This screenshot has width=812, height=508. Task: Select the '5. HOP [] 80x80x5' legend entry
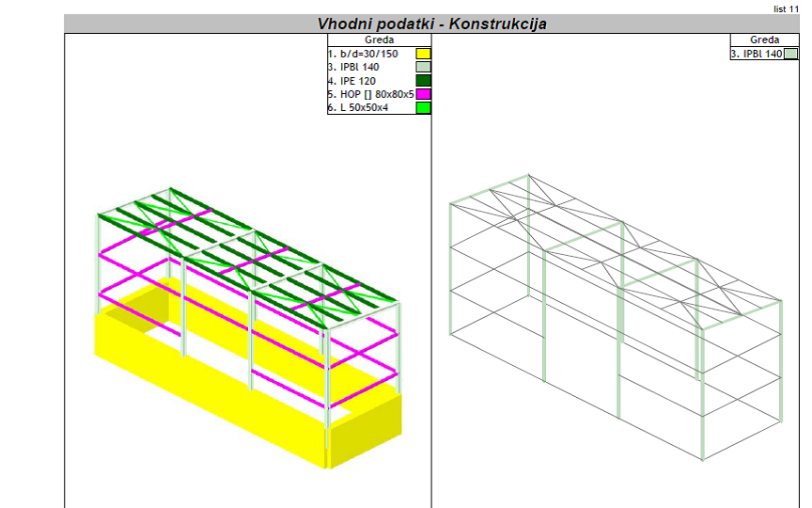pyautogui.click(x=370, y=94)
